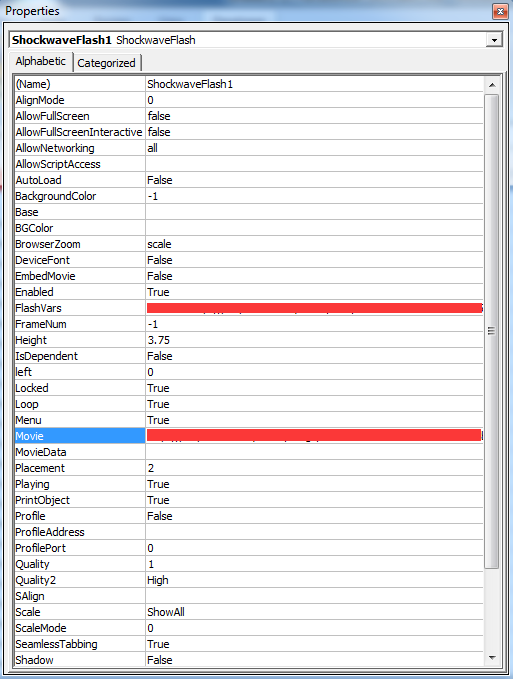Close the Properties window
Image resolution: width=513 pixels, height=679 pixels.
(x=500, y=11)
